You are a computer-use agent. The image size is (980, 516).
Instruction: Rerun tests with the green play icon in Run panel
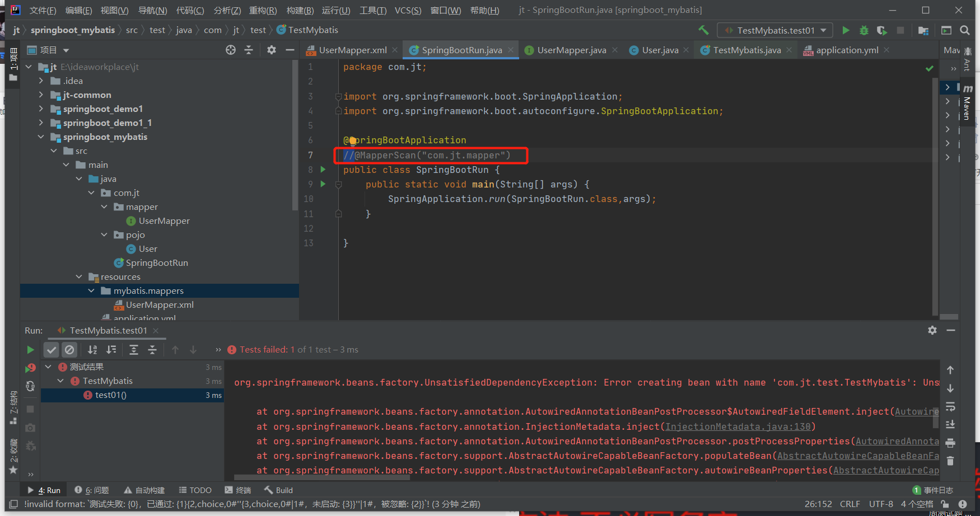pyautogui.click(x=30, y=350)
